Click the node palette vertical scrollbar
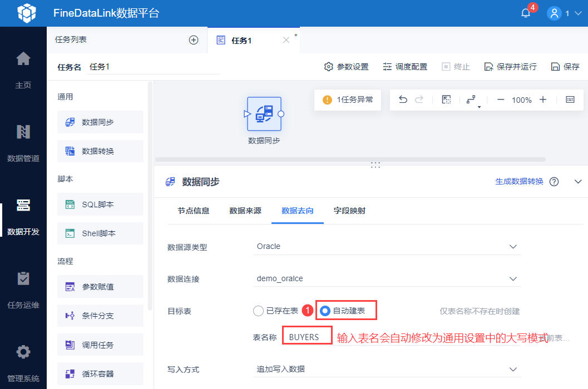 click(150, 196)
